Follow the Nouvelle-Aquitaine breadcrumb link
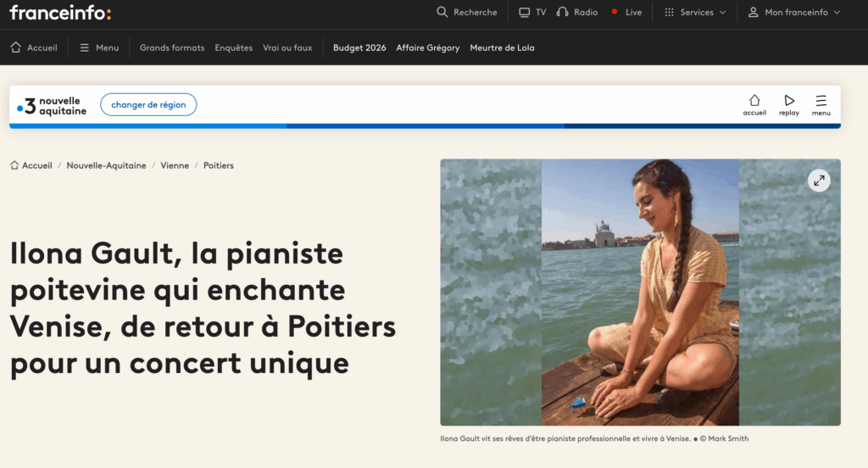Image resolution: width=868 pixels, height=468 pixels. click(x=106, y=165)
